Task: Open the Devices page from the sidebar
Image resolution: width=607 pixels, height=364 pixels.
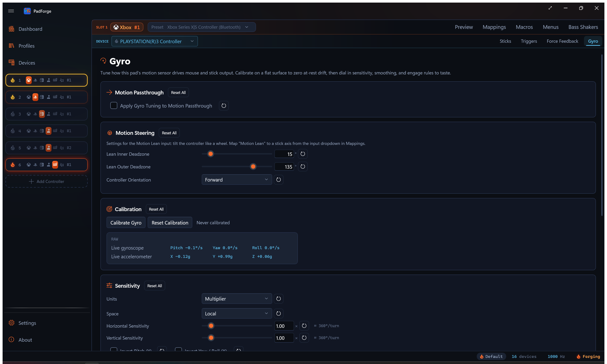Action: click(27, 63)
